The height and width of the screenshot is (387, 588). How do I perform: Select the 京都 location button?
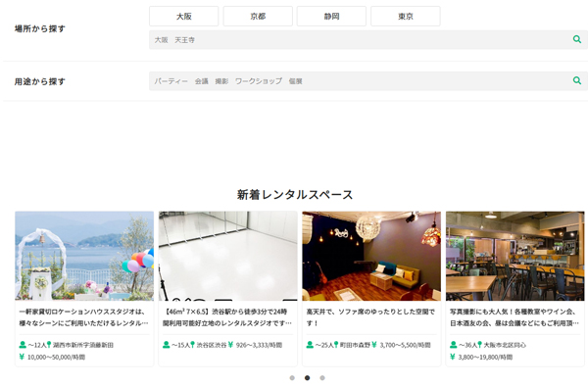[258, 16]
